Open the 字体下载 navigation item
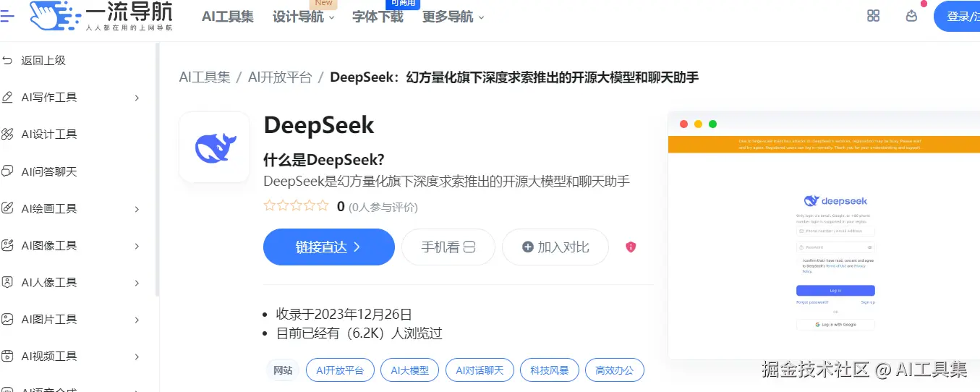The width and height of the screenshot is (980, 392). [x=378, y=17]
